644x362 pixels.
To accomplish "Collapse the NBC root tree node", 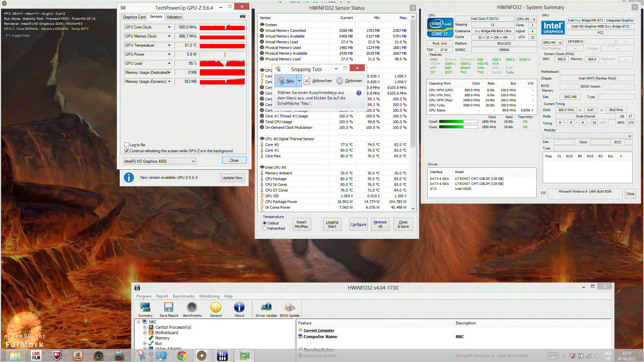I will 138,322.
